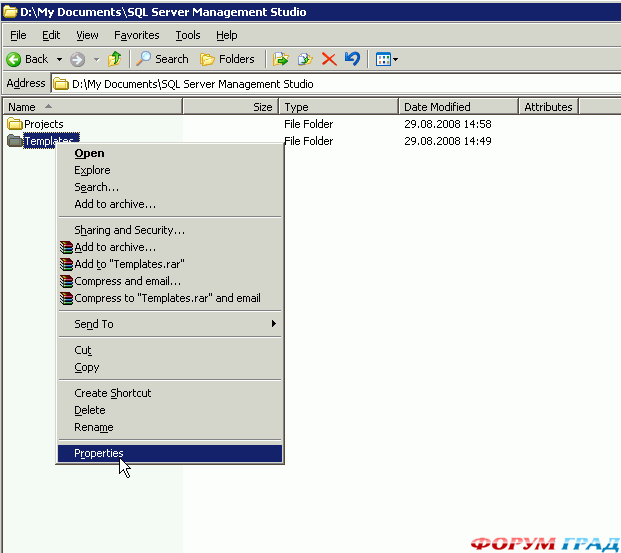Open the Tools menu in menu bar
This screenshot has width=621, height=553.
tap(188, 35)
